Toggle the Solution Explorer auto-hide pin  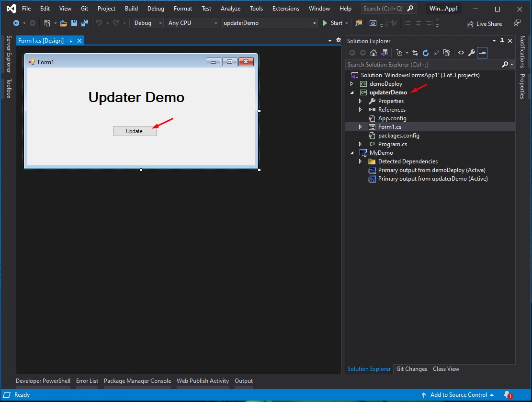(x=502, y=41)
